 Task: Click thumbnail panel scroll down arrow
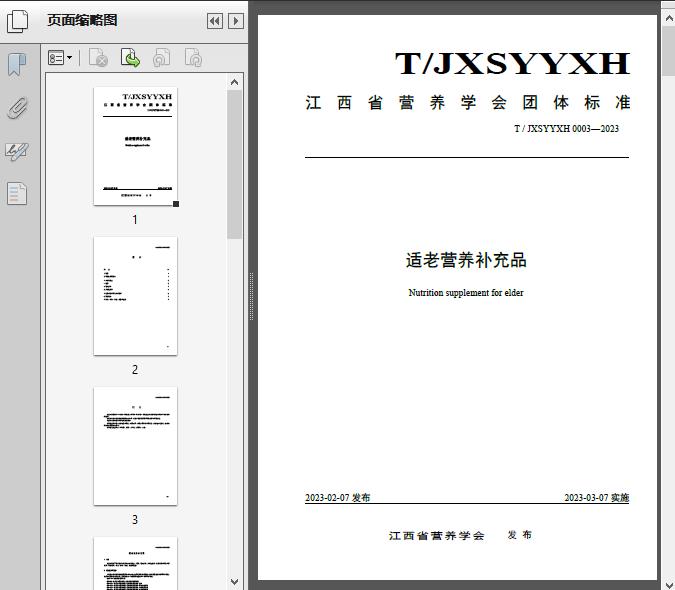[235, 581]
